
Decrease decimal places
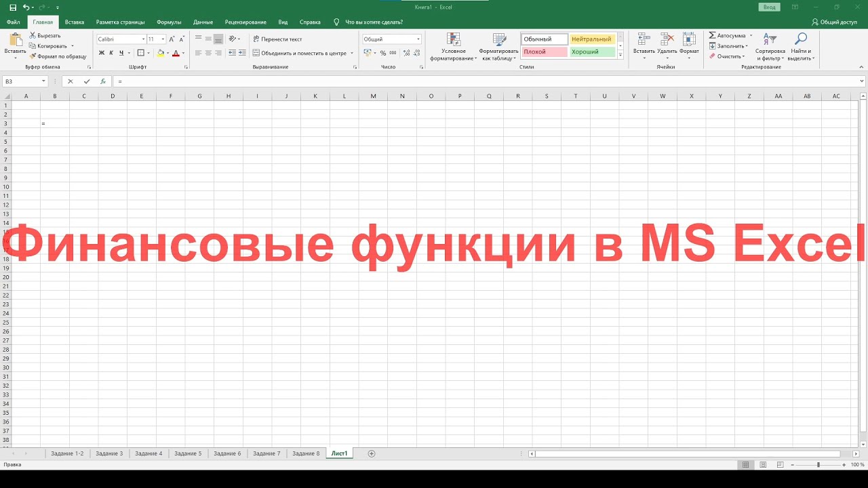pos(416,53)
